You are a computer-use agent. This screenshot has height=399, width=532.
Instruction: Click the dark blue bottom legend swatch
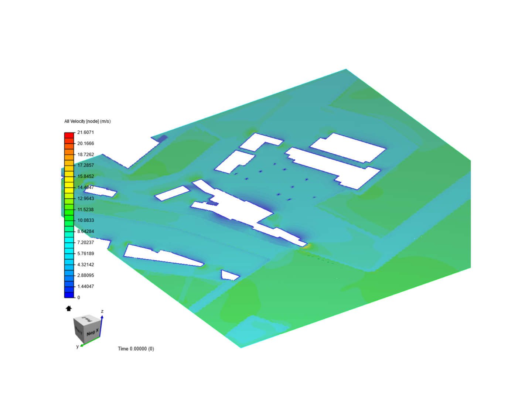(x=69, y=294)
